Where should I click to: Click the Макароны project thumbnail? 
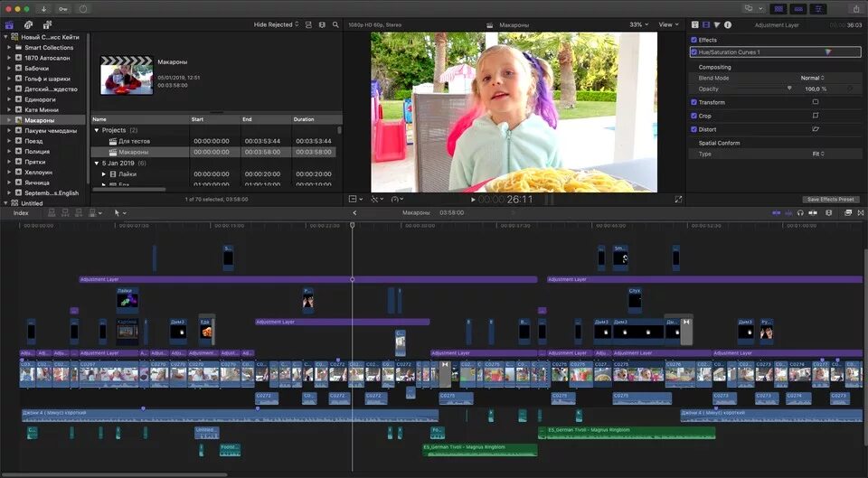127,75
